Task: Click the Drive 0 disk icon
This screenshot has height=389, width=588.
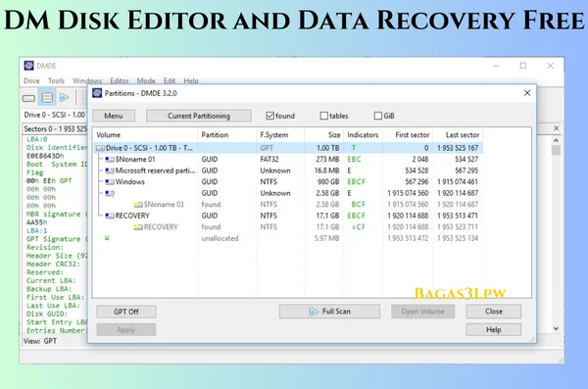Action: click(x=100, y=148)
